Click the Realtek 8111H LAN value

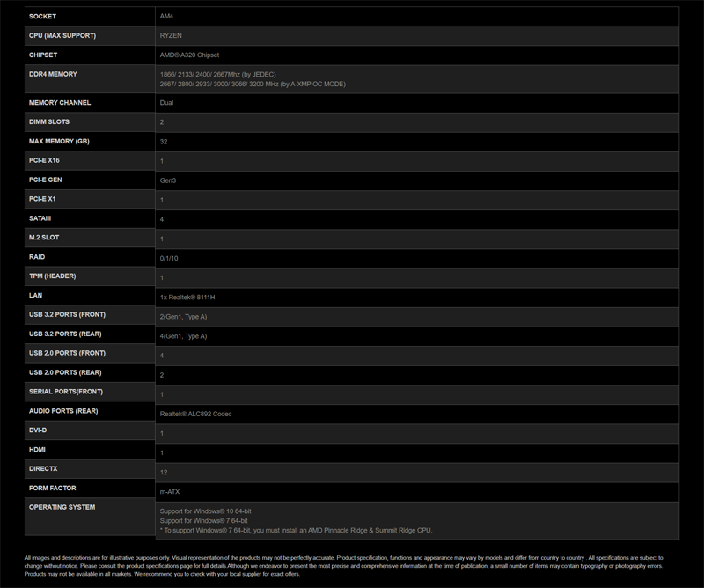[187, 297]
